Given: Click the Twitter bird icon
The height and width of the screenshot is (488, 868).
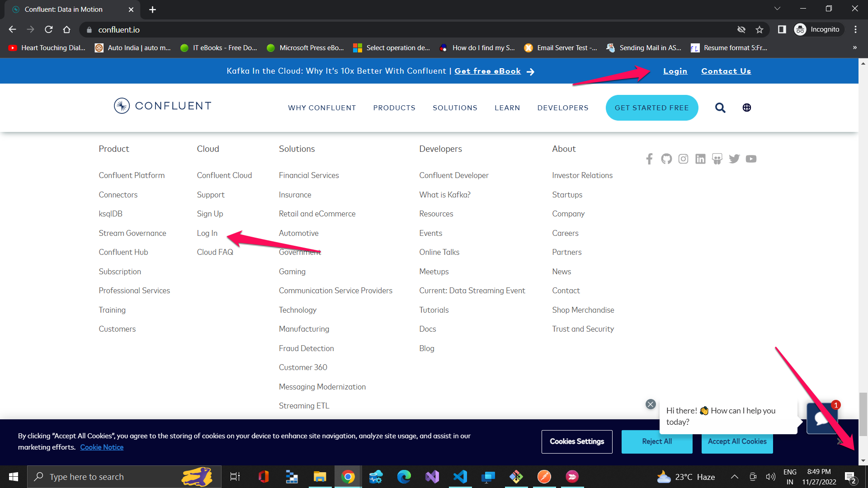Looking at the screenshot, I should [x=734, y=159].
